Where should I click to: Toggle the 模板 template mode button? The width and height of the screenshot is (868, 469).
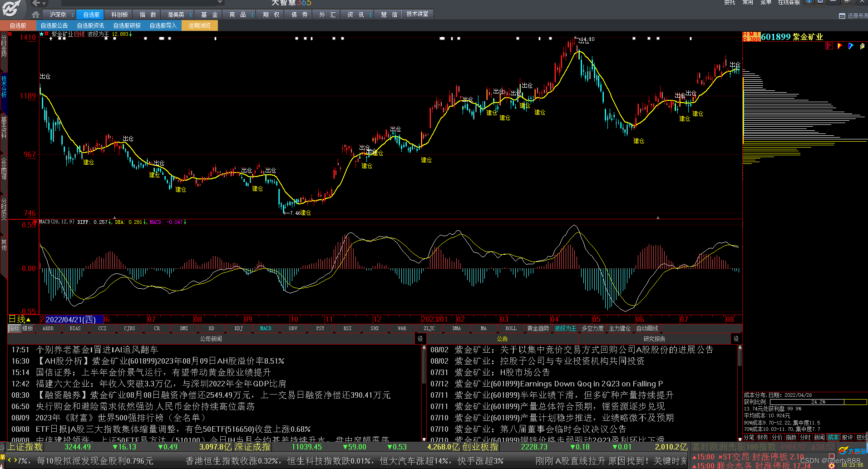coord(28,328)
